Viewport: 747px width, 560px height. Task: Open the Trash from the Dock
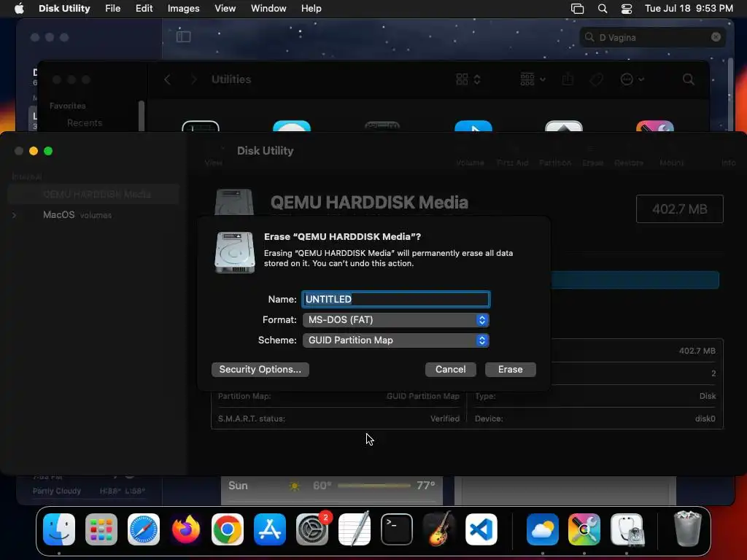point(688,529)
